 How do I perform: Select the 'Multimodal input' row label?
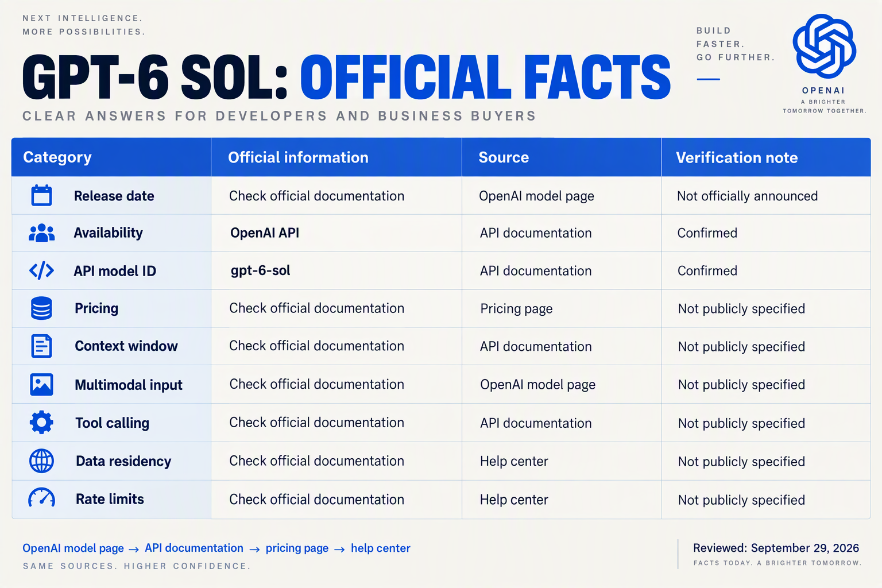pyautogui.click(x=129, y=385)
